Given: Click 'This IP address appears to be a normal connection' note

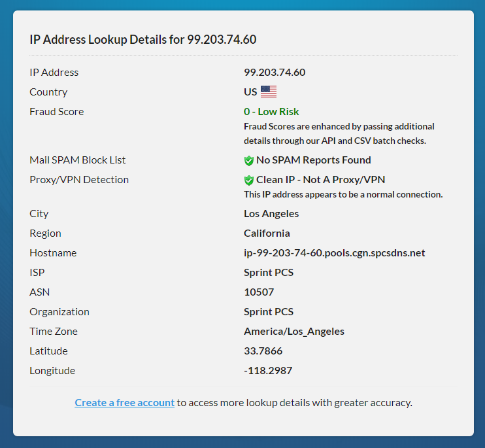Looking at the screenshot, I should click(343, 194).
